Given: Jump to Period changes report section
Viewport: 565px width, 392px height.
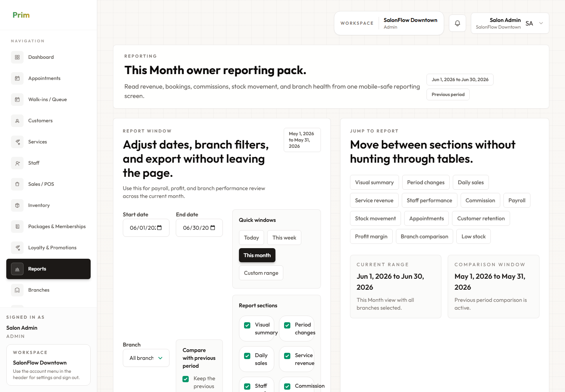Looking at the screenshot, I should (x=426, y=182).
